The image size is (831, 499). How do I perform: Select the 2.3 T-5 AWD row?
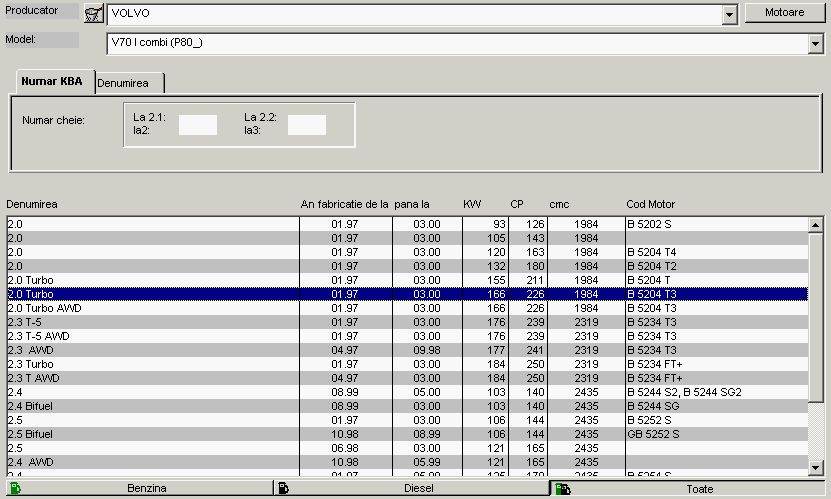click(407, 336)
